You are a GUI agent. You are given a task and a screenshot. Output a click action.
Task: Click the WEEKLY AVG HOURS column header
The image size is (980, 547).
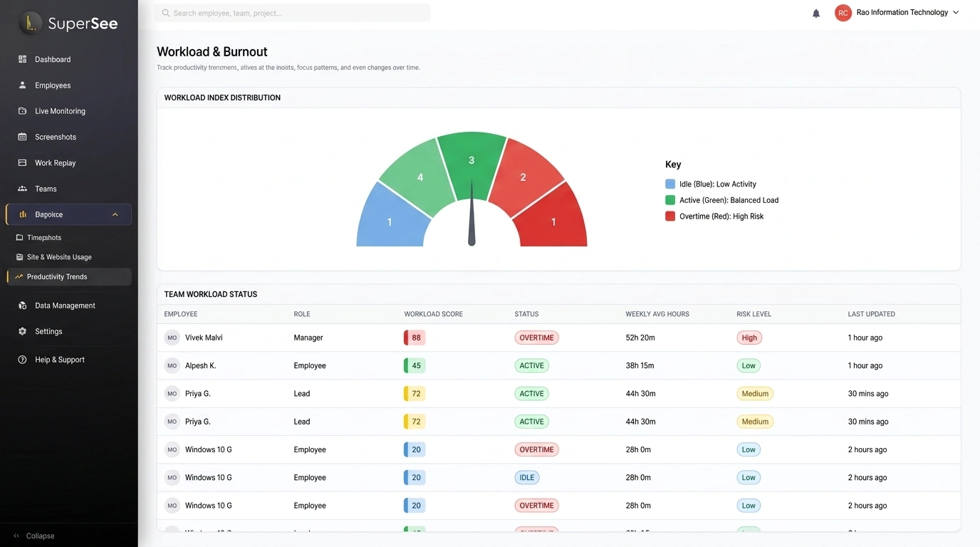tap(657, 314)
